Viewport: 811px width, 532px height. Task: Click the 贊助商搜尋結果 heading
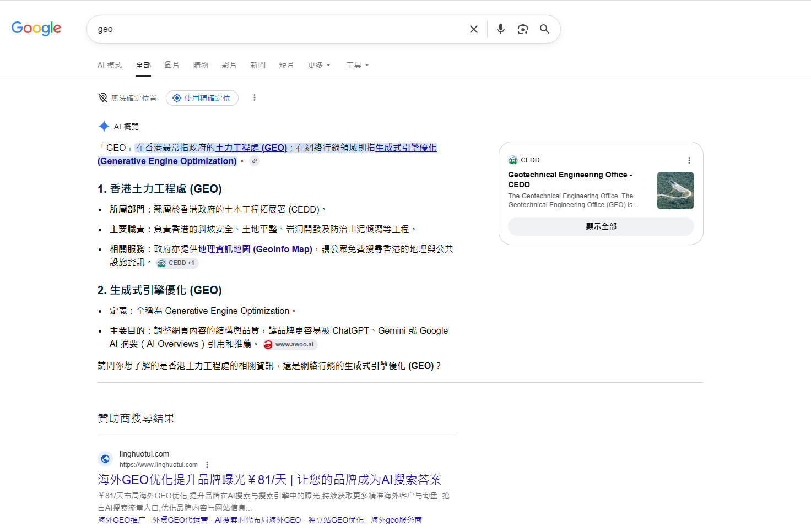(136, 419)
